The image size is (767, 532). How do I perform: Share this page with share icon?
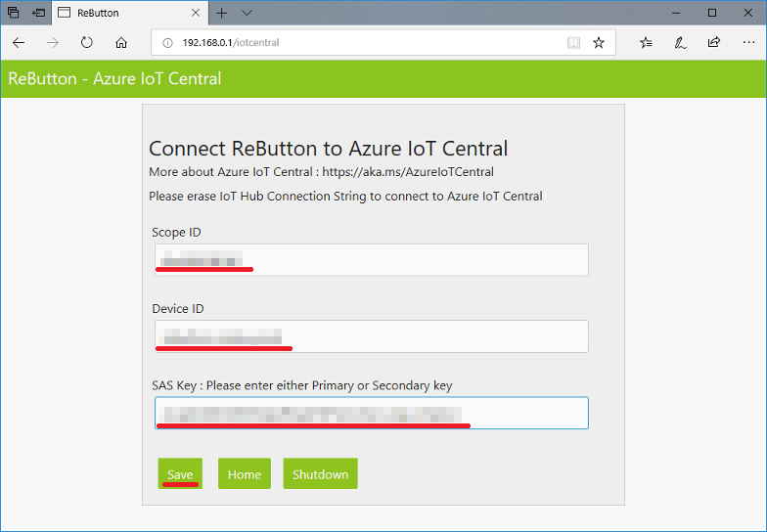(x=714, y=43)
